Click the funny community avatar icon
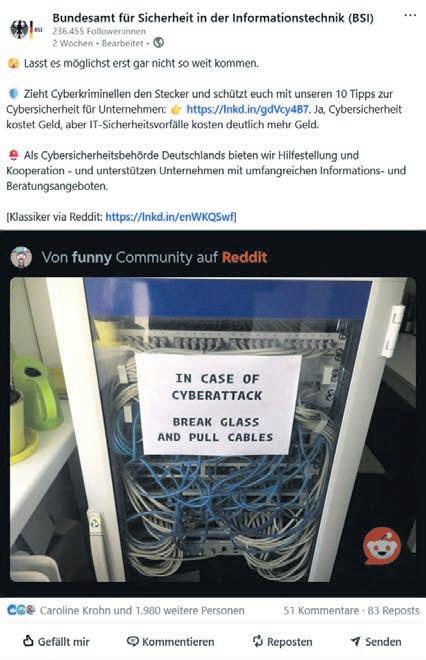 point(21,257)
